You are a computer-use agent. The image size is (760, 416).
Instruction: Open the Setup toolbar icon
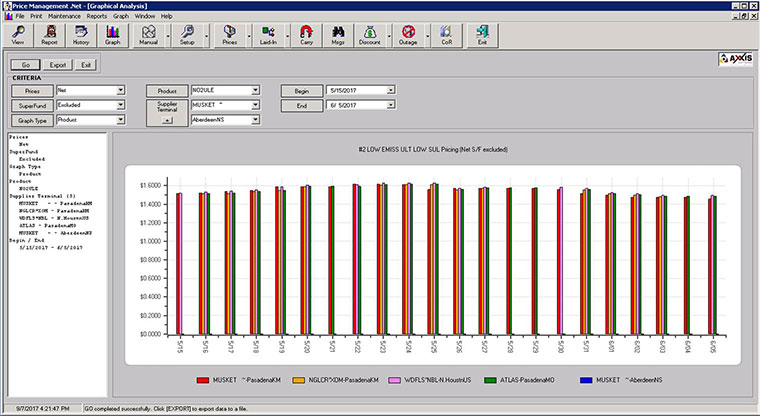tap(187, 35)
